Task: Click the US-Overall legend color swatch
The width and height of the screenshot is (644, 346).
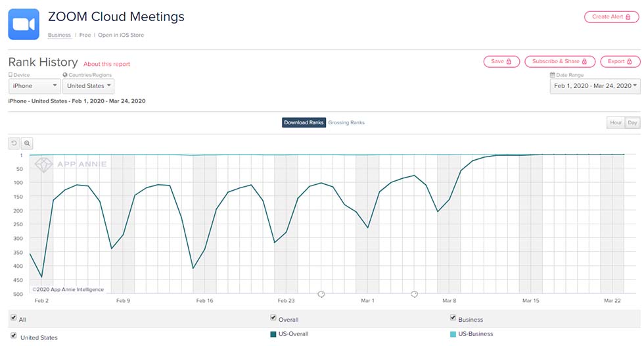Action: point(273,334)
